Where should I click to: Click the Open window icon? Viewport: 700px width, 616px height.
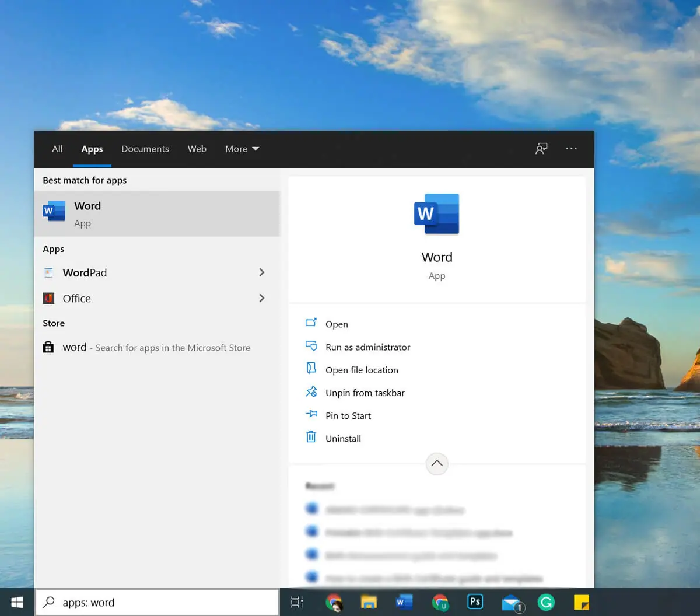pos(311,323)
